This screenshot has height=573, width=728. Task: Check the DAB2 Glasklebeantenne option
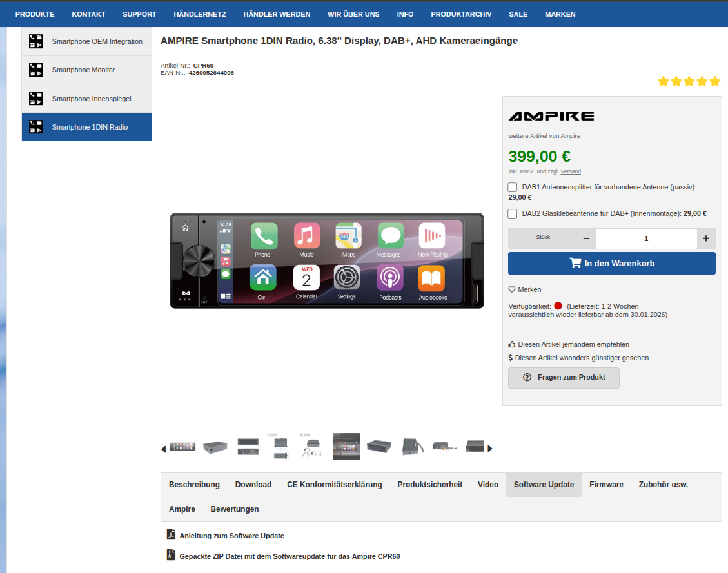(x=513, y=214)
